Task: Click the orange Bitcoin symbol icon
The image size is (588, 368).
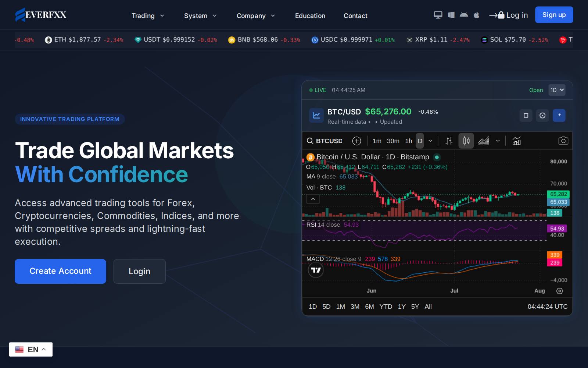Action: 311,157
